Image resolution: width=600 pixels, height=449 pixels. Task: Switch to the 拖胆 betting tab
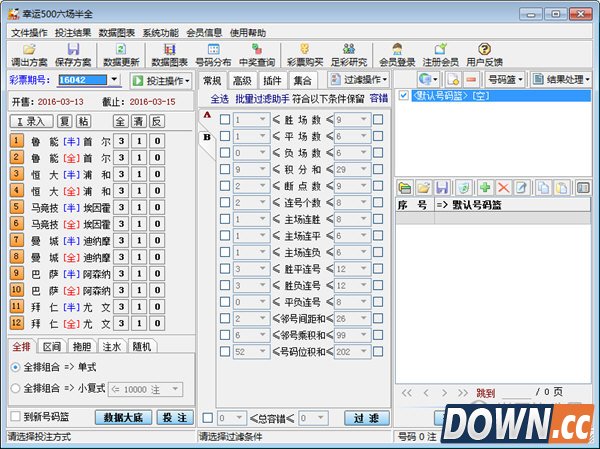82,347
